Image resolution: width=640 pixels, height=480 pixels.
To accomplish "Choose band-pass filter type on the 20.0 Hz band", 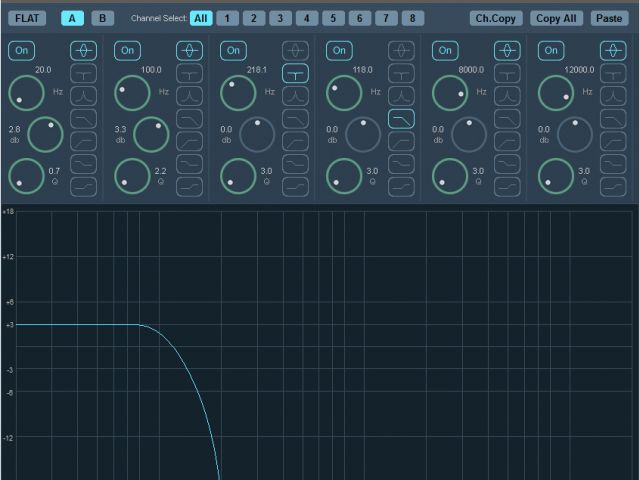I will tap(83, 96).
